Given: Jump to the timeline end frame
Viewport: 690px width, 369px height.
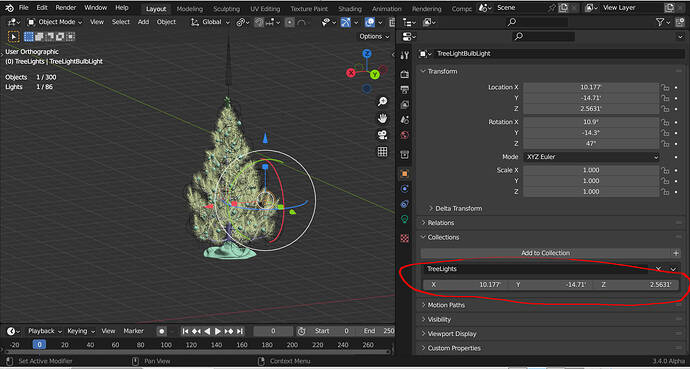Looking at the screenshot, I should pyautogui.click(x=239, y=331).
